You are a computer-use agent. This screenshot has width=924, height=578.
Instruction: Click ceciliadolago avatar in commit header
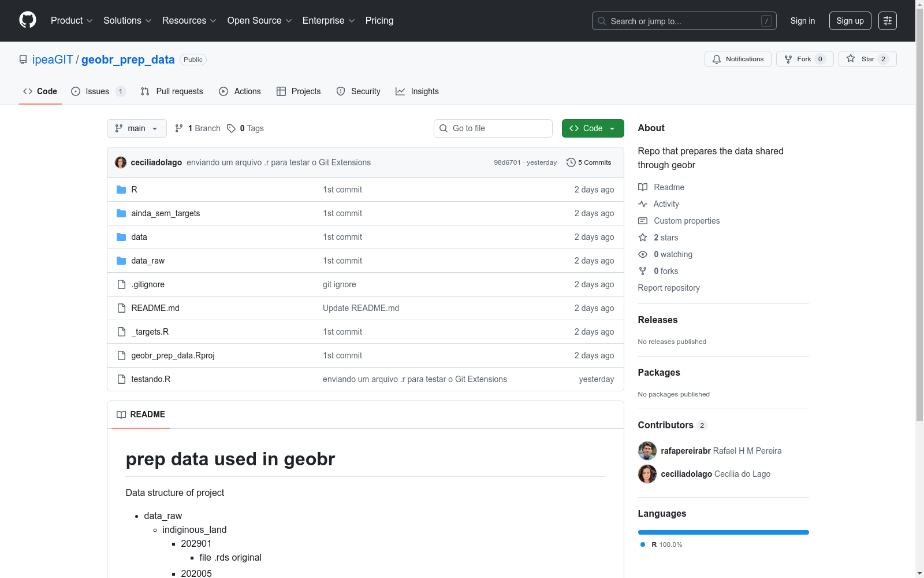click(121, 162)
